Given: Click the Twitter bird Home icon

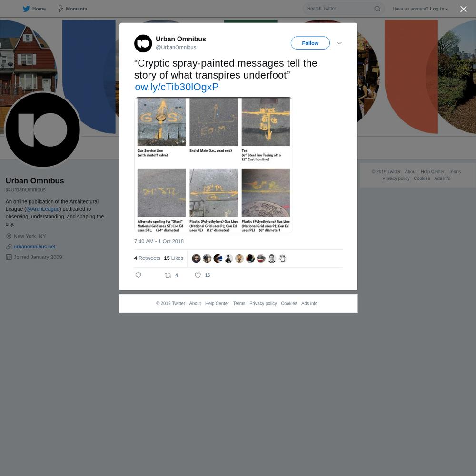Looking at the screenshot, I should pos(26,9).
